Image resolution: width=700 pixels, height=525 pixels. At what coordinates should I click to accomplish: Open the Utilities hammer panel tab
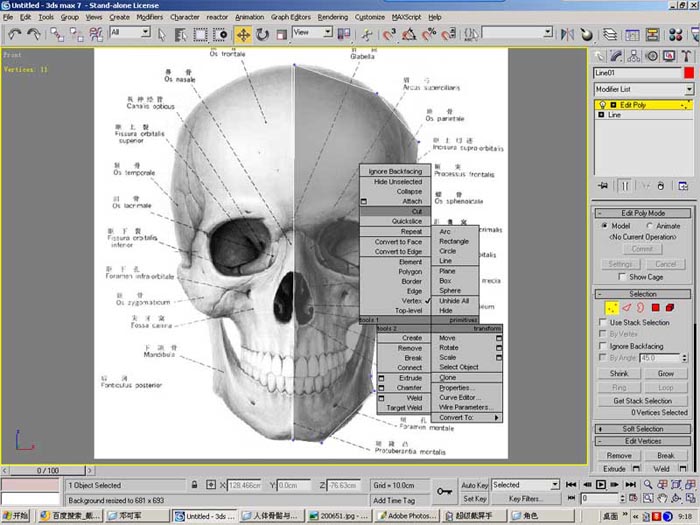click(x=686, y=56)
